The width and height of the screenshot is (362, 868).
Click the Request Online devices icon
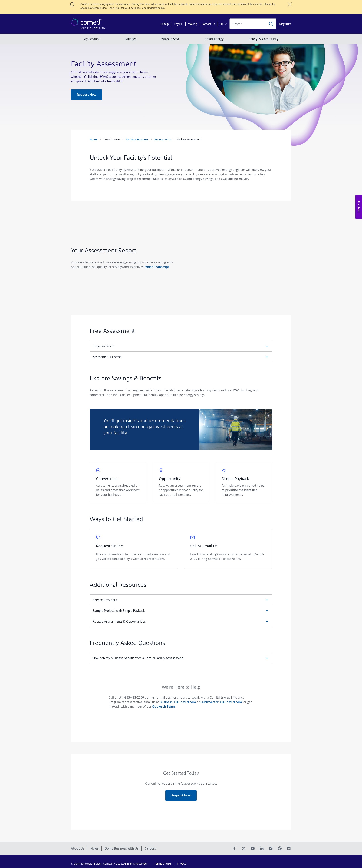tap(98, 537)
